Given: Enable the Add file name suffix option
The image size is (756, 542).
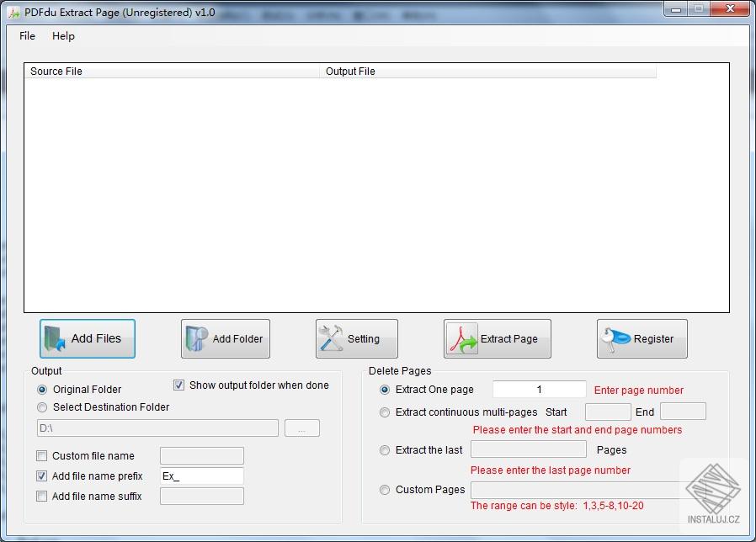Looking at the screenshot, I should pyautogui.click(x=41, y=496).
